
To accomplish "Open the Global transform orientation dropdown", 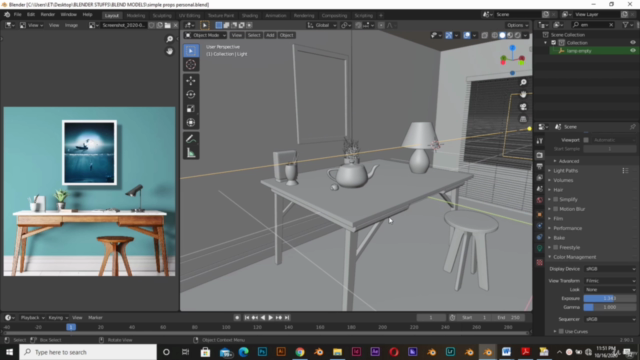I will [x=322, y=25].
